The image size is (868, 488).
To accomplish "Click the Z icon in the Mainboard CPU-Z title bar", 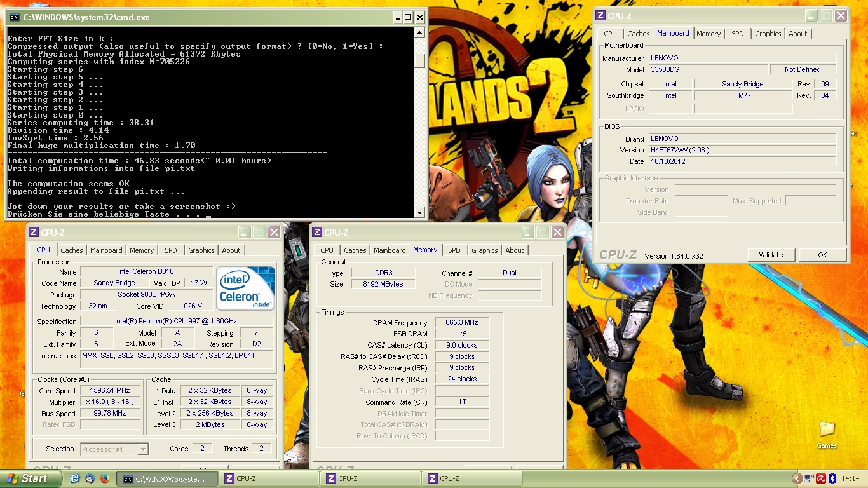I will pyautogui.click(x=600, y=16).
